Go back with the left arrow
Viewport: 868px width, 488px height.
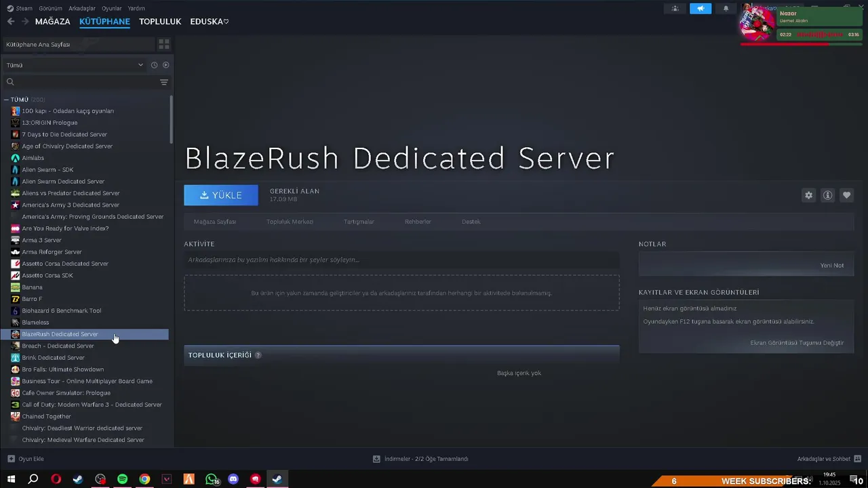tap(10, 21)
